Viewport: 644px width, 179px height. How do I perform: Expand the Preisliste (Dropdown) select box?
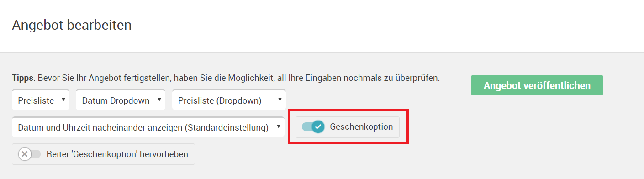point(229,100)
